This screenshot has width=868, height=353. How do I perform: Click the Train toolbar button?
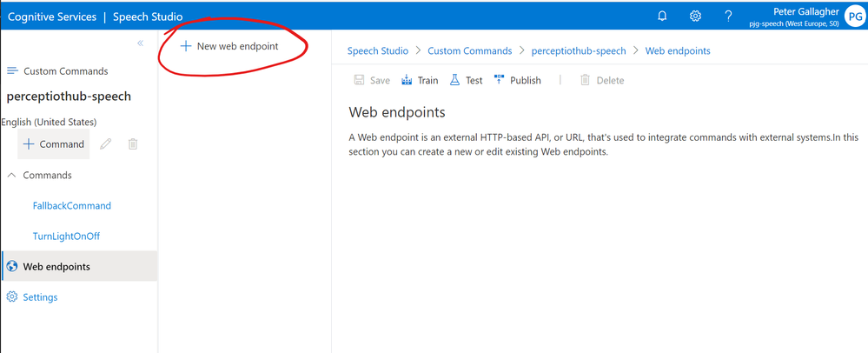(x=420, y=80)
